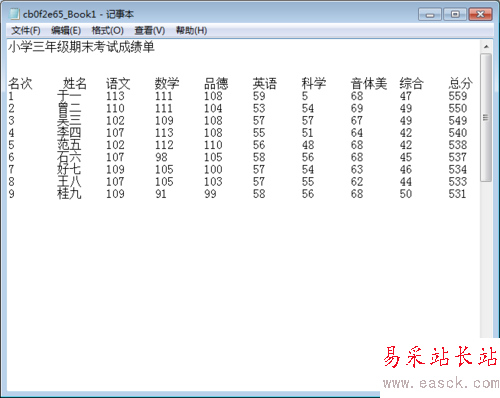Click 数学 score 91 in row 9
This screenshot has width=500, height=398.
161,194
